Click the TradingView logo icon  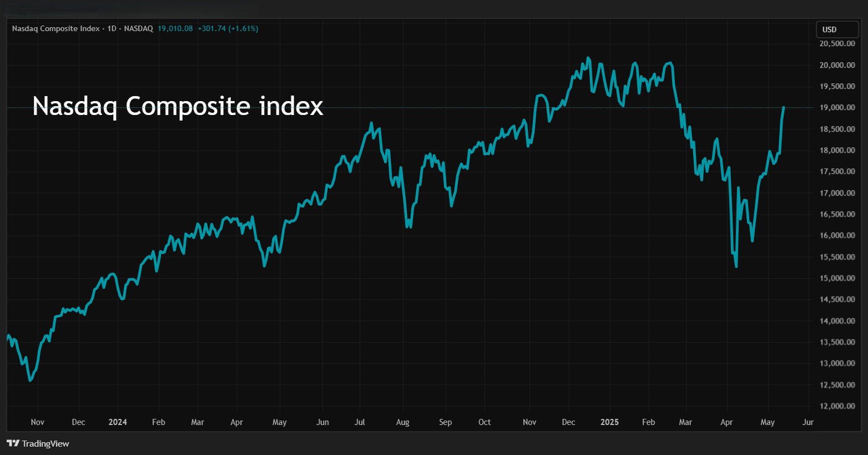(13, 443)
